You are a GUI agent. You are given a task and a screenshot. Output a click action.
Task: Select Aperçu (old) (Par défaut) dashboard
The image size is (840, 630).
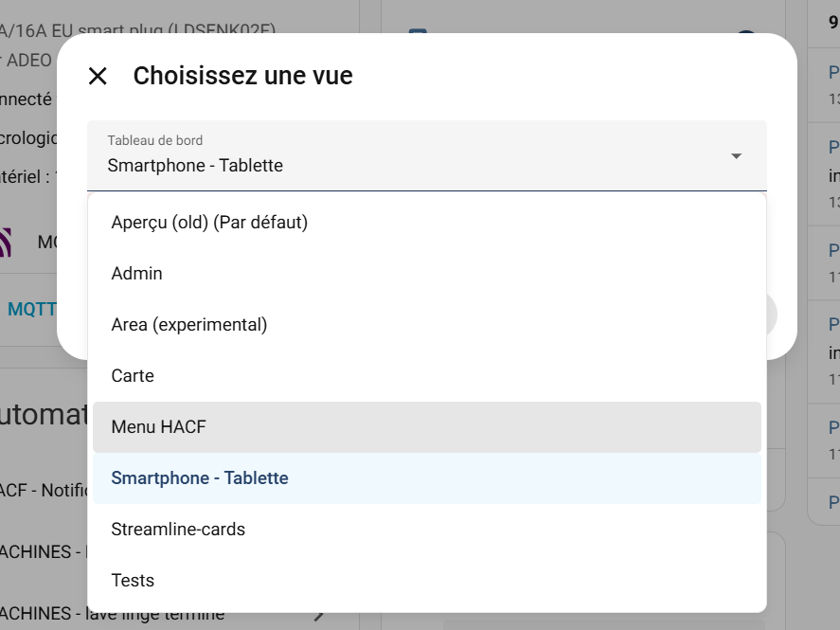click(209, 223)
